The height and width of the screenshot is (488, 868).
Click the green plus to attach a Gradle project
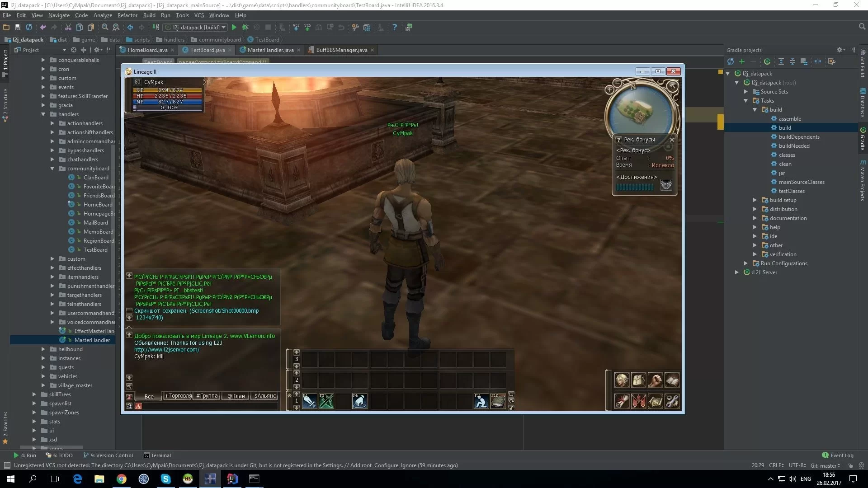click(x=742, y=61)
